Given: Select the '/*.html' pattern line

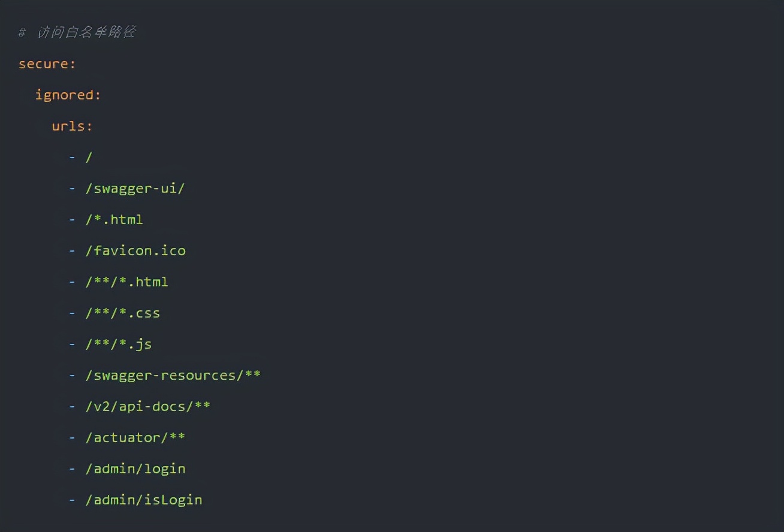Looking at the screenshot, I should coord(114,219).
